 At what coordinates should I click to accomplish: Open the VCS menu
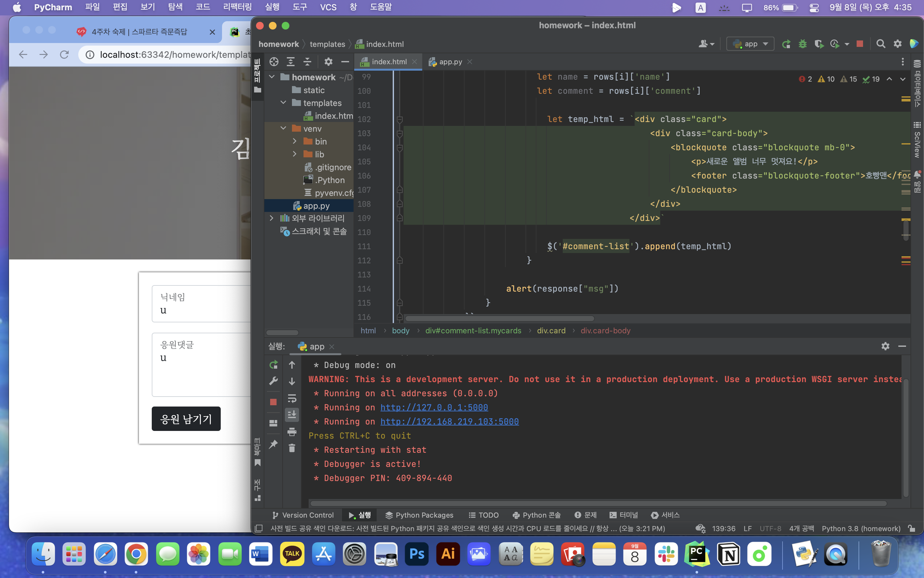(x=328, y=7)
